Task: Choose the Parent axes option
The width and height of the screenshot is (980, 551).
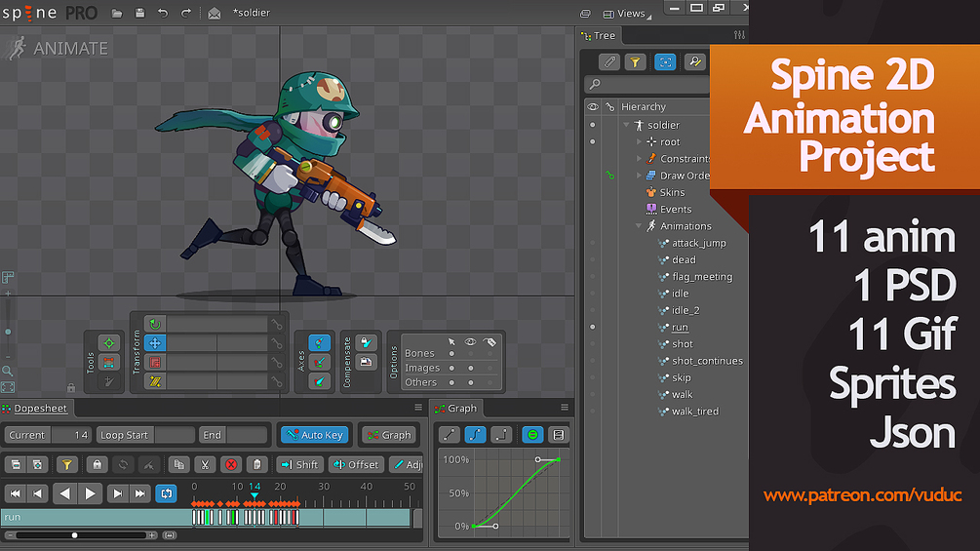Action: tap(320, 363)
